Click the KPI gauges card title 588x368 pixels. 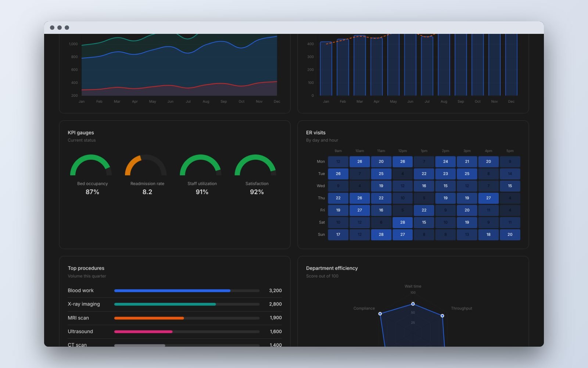(81, 132)
